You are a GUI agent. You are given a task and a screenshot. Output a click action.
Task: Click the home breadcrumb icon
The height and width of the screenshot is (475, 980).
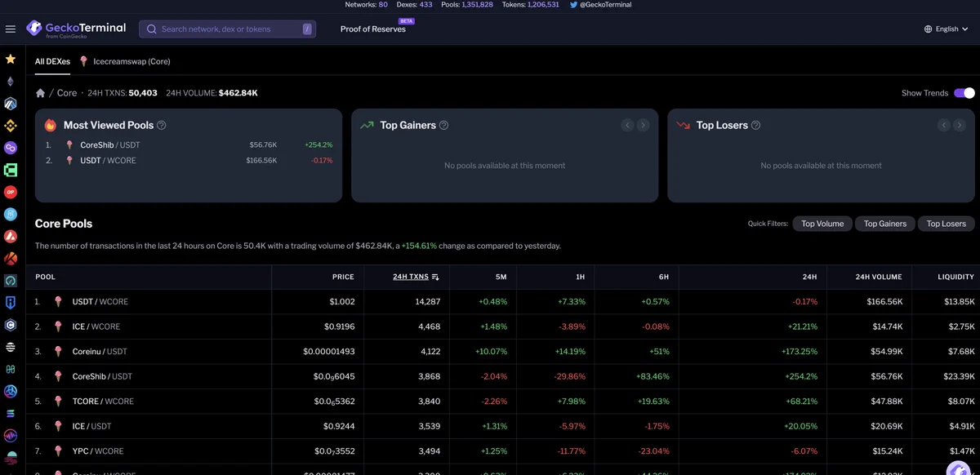(x=40, y=93)
